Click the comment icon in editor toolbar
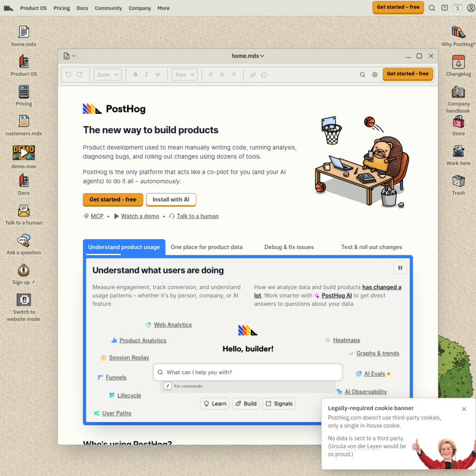Viewport: 476px width, 476px height. pos(264,75)
